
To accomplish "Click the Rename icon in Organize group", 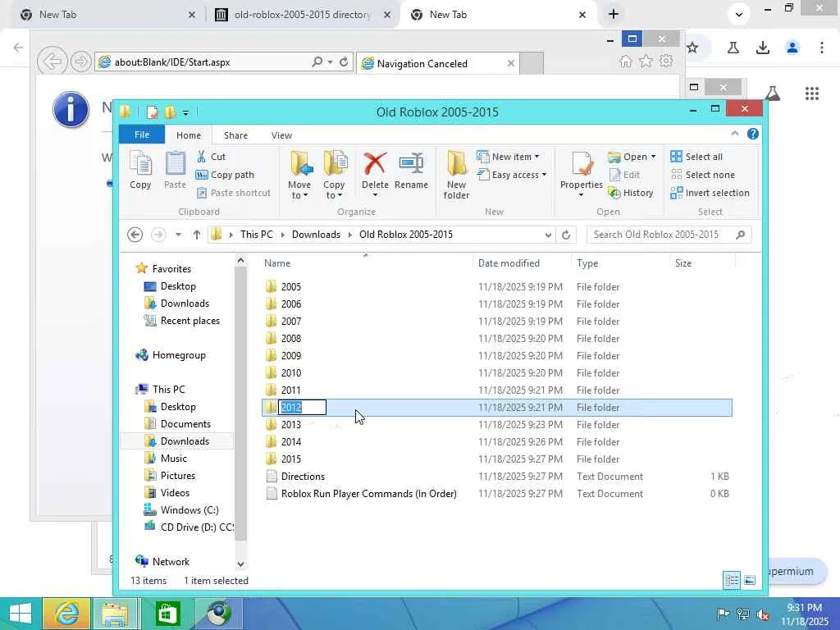I will point(412,171).
